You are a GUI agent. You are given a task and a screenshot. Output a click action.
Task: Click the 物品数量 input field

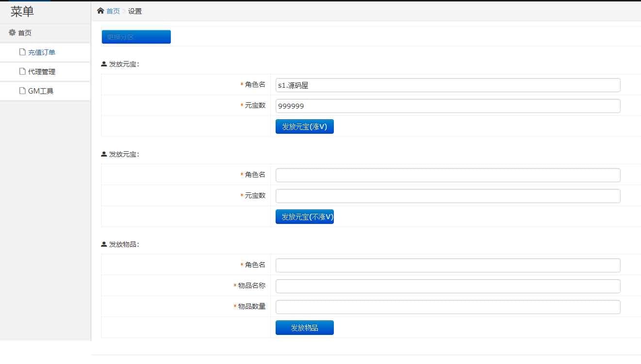447,307
